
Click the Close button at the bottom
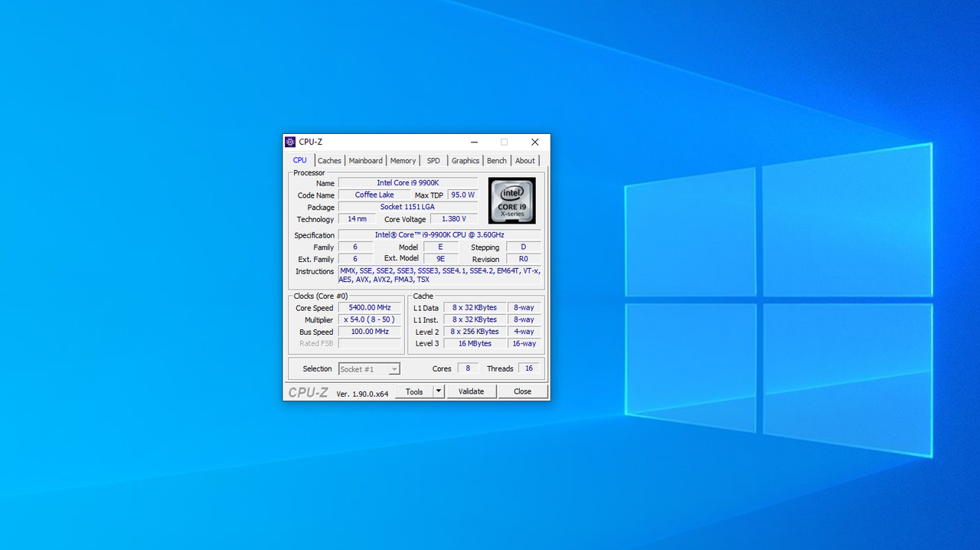523,391
